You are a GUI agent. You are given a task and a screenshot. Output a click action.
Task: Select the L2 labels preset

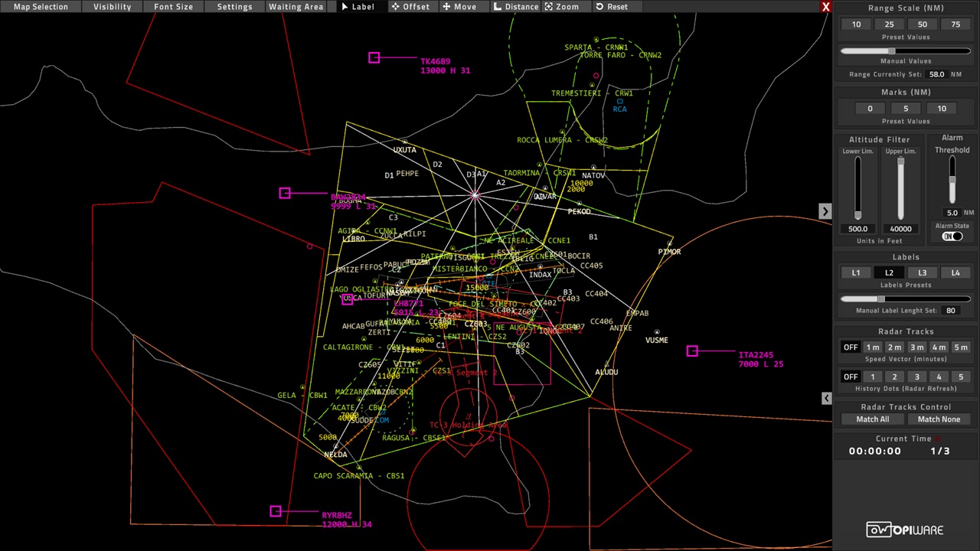(889, 273)
